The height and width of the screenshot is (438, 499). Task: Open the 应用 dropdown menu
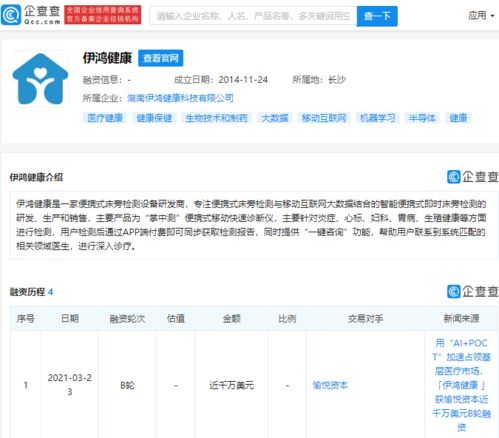(x=481, y=15)
